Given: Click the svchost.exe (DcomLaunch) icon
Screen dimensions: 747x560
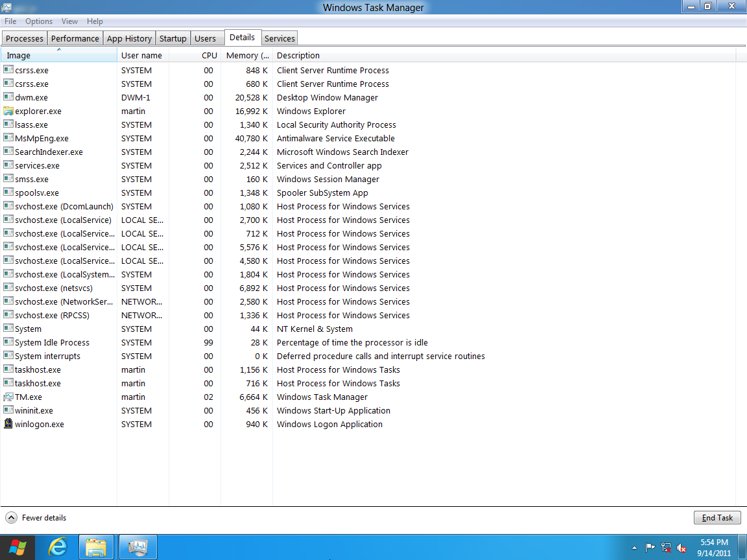Looking at the screenshot, I should [8, 206].
